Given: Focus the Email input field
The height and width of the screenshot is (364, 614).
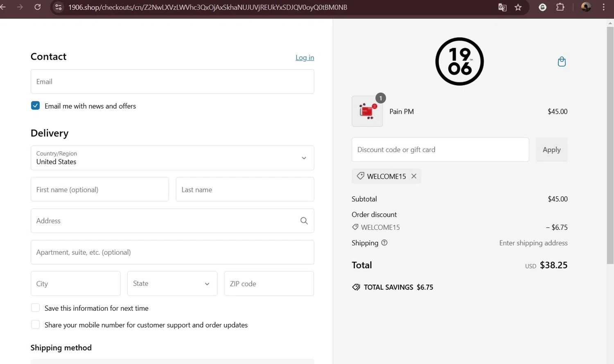Looking at the screenshot, I should pos(172,81).
